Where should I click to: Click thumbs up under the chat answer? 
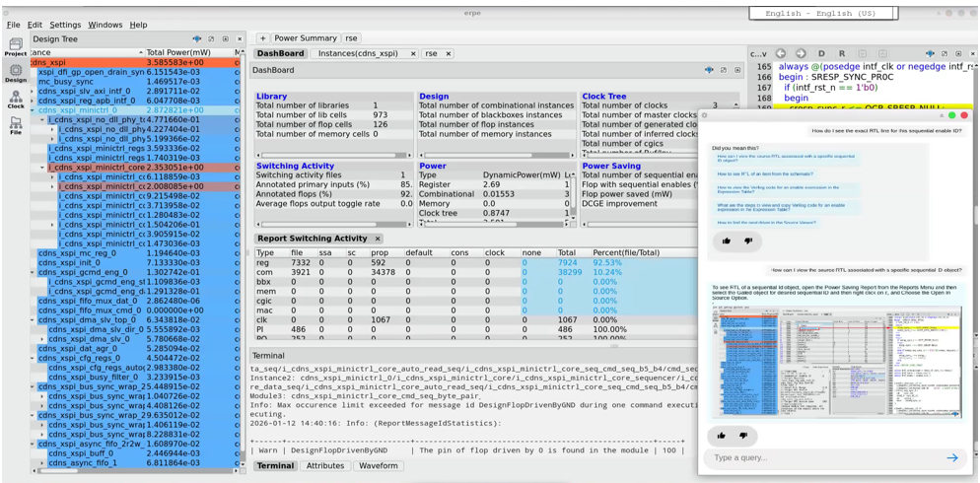tap(722, 435)
